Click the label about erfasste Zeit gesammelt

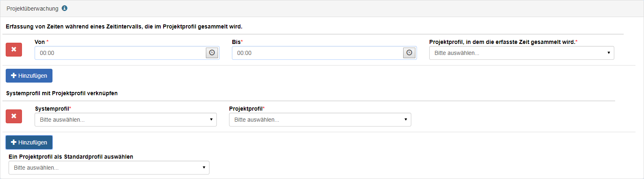[x=502, y=42]
